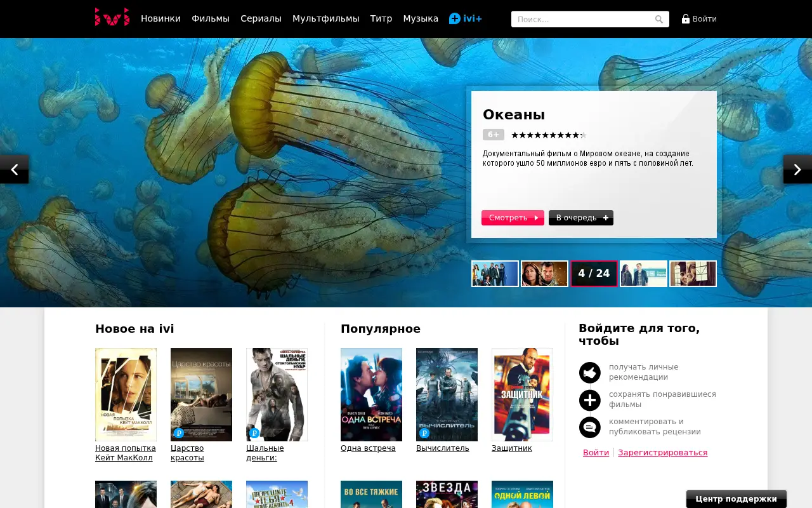812x508 pixels.
Task: Click the ivi+ plus icon
Action: [x=455, y=18]
